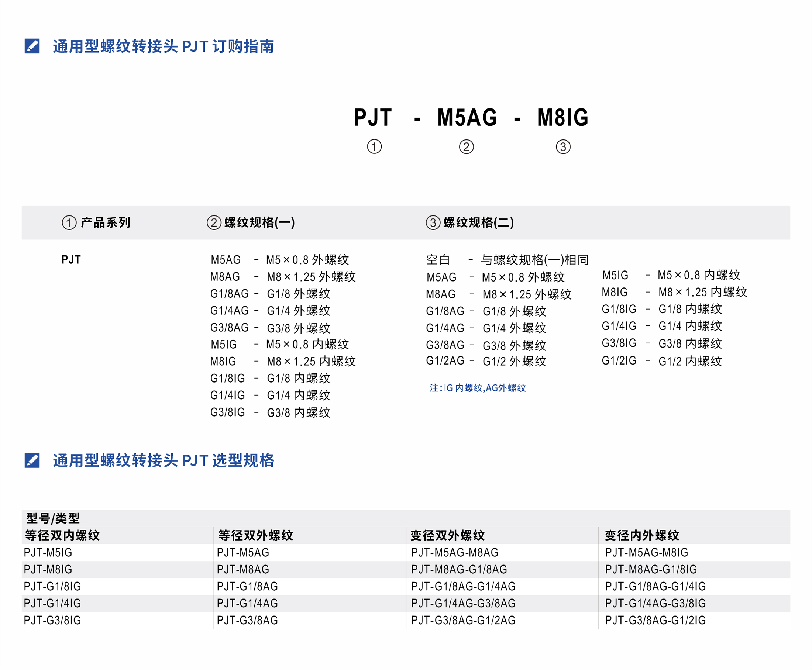Click the large PJT text in the model example

click(x=373, y=117)
